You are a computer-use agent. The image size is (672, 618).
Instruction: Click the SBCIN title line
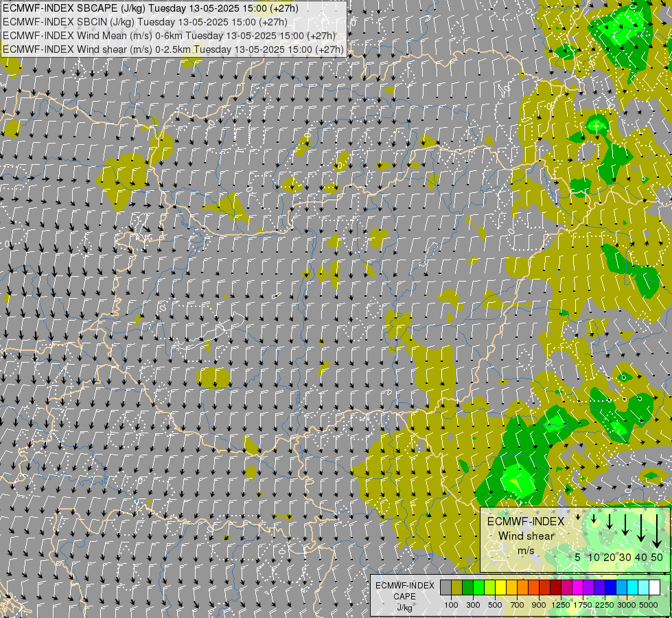click(x=145, y=22)
